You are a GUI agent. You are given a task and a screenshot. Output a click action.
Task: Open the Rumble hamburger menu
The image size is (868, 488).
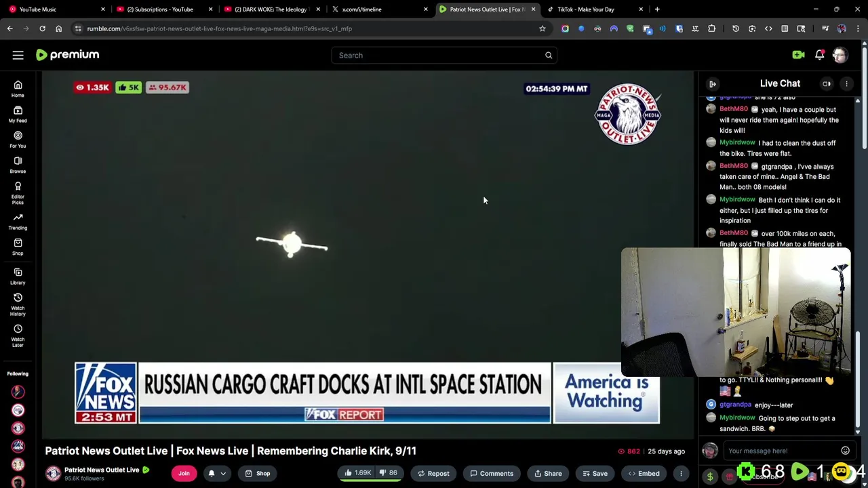pyautogui.click(x=18, y=55)
